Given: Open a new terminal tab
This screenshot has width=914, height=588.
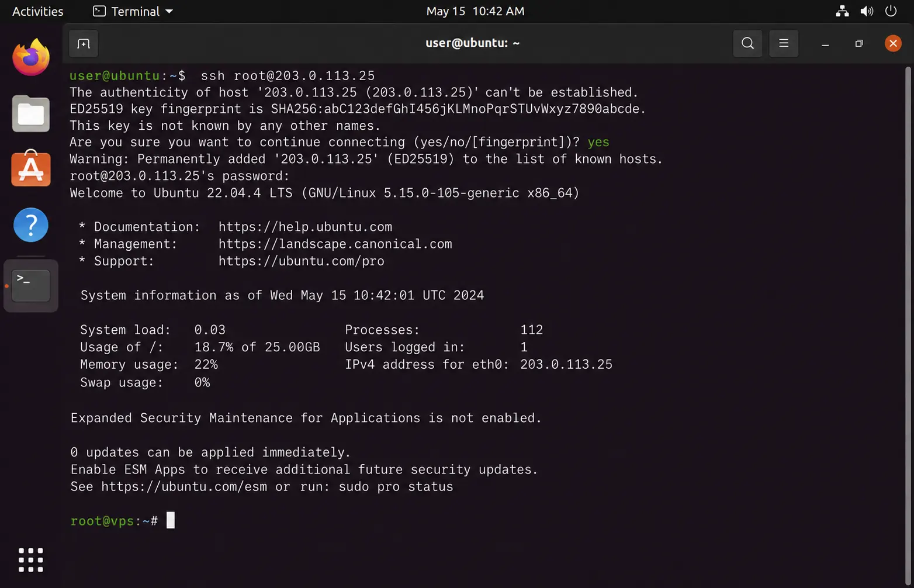Looking at the screenshot, I should coord(84,44).
